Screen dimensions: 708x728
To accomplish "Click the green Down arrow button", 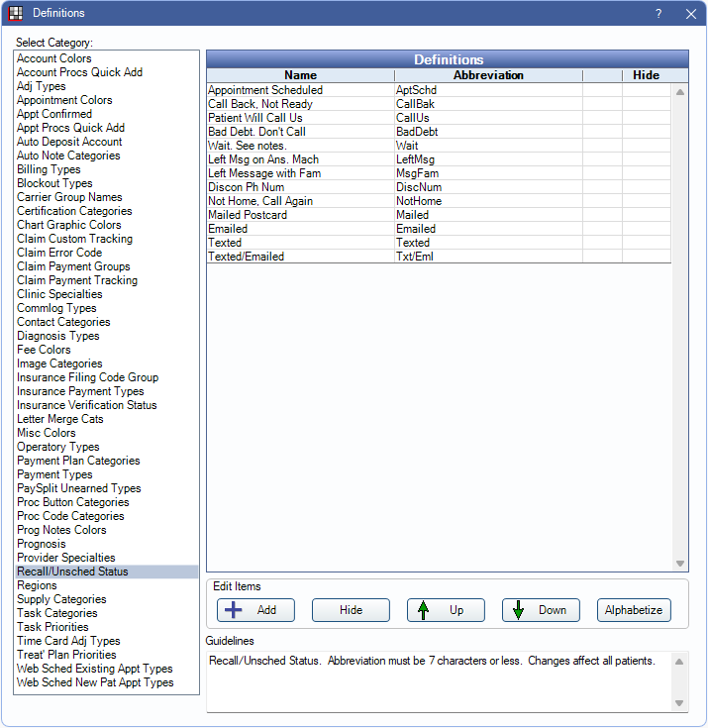I will pyautogui.click(x=541, y=610).
